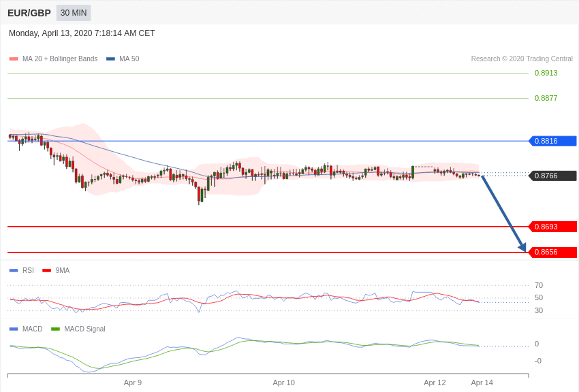Click the MACD Signal green legend swatch
Image resolution: width=579 pixels, height=392 pixels.
pos(55,329)
